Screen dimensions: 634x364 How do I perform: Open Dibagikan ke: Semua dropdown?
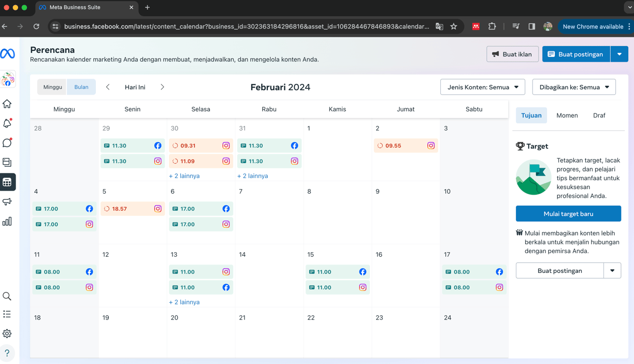click(x=574, y=87)
